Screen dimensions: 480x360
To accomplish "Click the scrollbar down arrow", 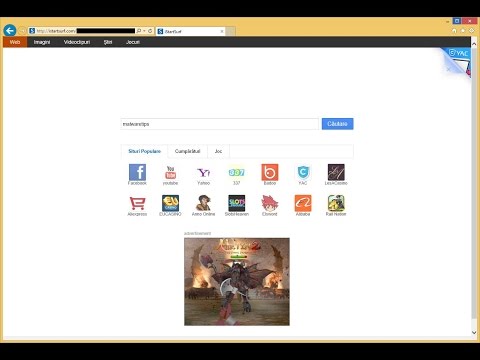I will click(474, 332).
